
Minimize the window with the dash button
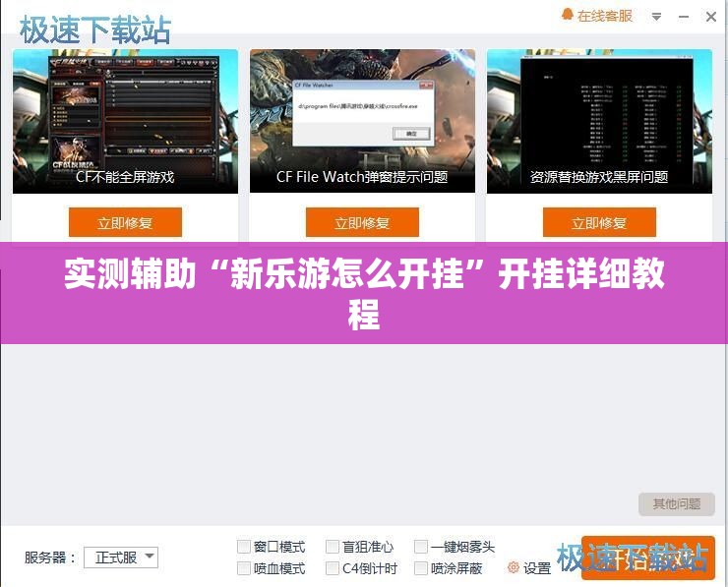tap(684, 17)
